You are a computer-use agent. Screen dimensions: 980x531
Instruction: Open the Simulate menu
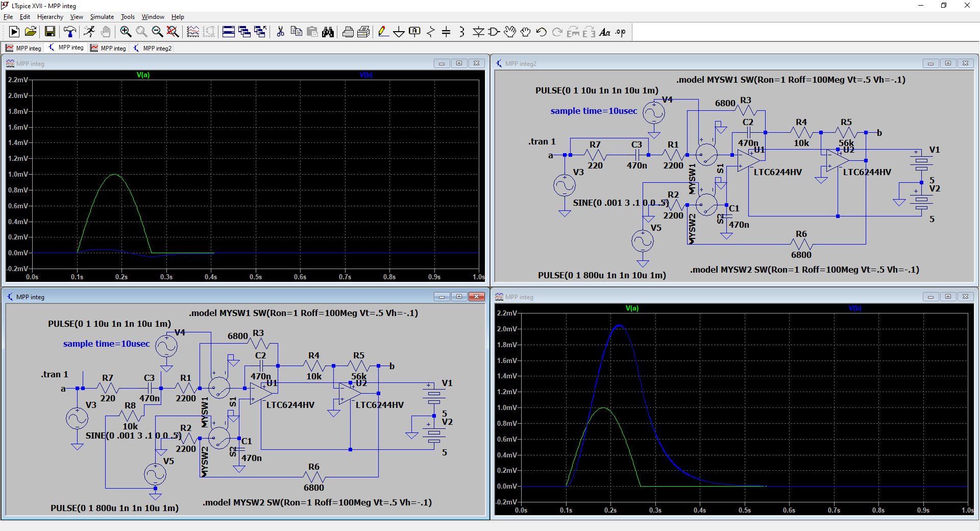(x=102, y=17)
